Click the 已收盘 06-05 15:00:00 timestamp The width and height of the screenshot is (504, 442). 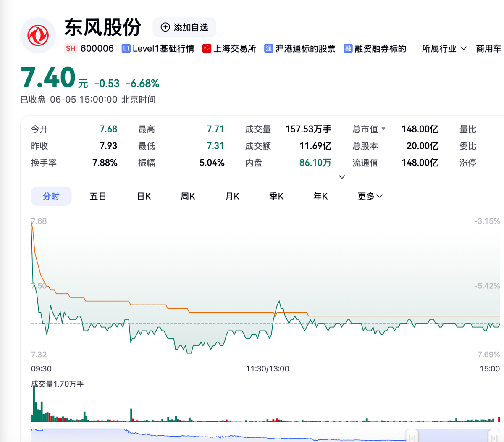click(x=88, y=100)
